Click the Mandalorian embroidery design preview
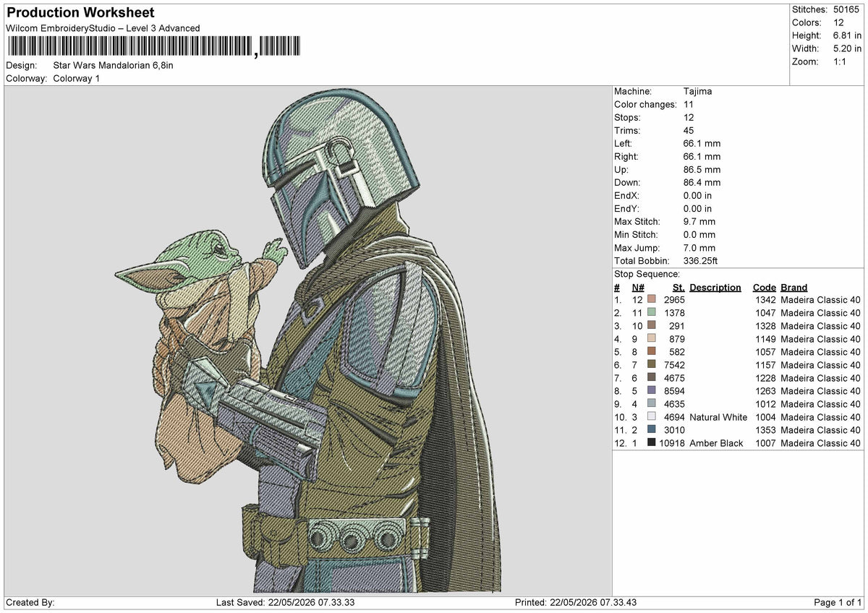The width and height of the screenshot is (868, 613). pyautogui.click(x=307, y=340)
